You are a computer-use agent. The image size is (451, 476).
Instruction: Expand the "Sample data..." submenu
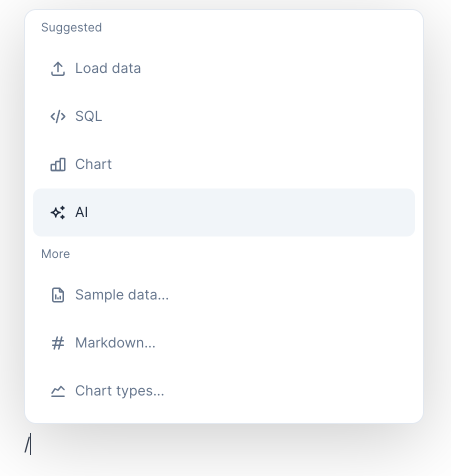[x=122, y=295]
